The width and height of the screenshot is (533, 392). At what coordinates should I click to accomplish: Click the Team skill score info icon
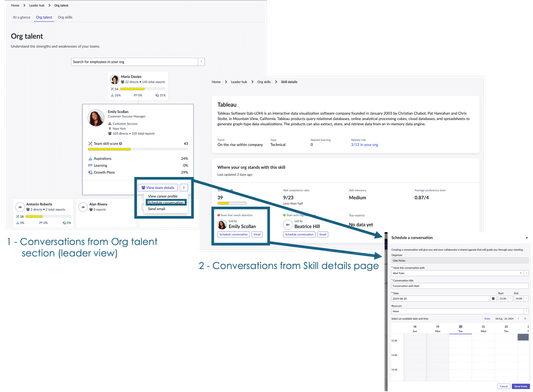pos(121,143)
